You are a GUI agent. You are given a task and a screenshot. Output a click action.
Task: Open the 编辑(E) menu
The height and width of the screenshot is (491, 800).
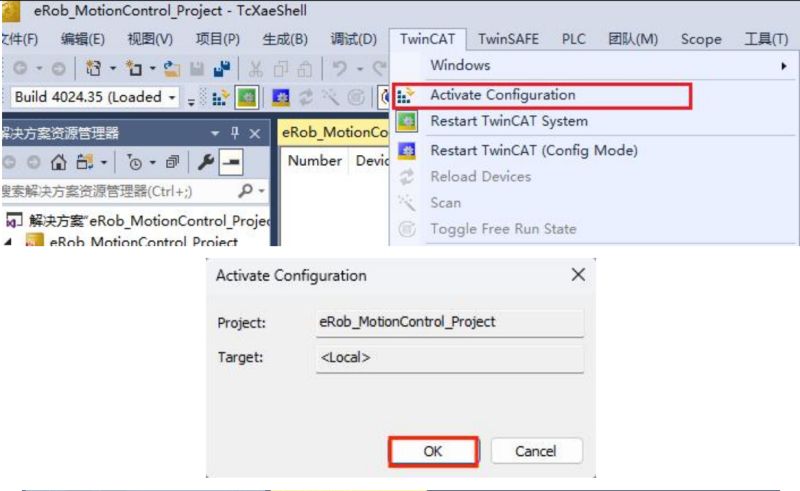[83, 39]
